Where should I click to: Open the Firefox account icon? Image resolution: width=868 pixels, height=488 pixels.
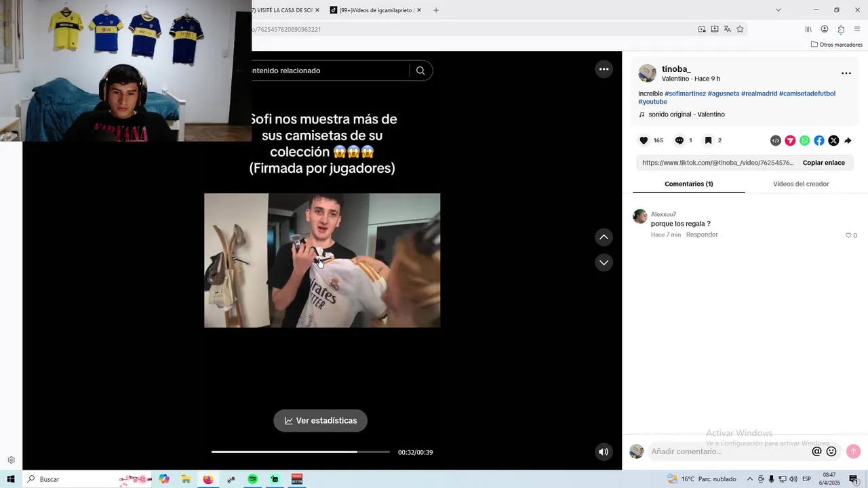pyautogui.click(x=825, y=29)
